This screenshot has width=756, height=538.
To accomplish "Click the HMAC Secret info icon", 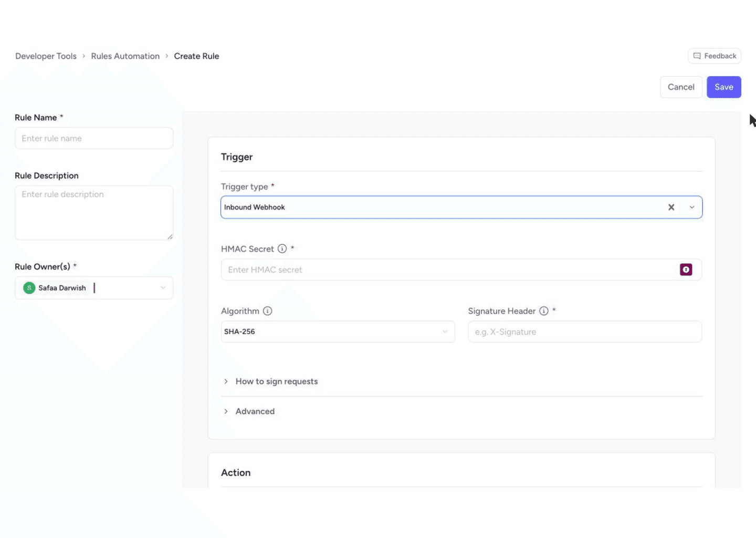I will click(282, 249).
